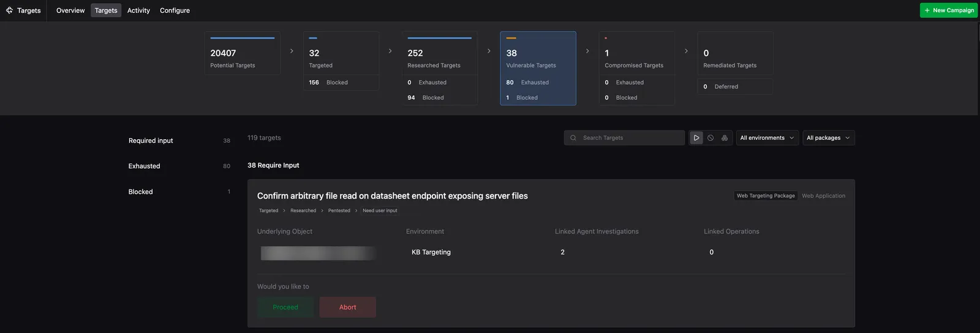Select the Blocked sidebar filter
This screenshot has height=333, width=980.
(x=179, y=192)
